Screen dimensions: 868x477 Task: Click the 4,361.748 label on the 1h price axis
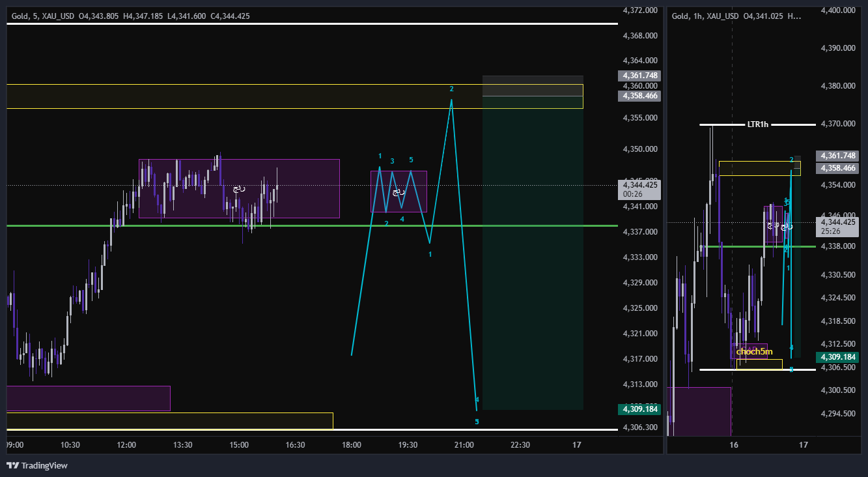[x=838, y=156]
